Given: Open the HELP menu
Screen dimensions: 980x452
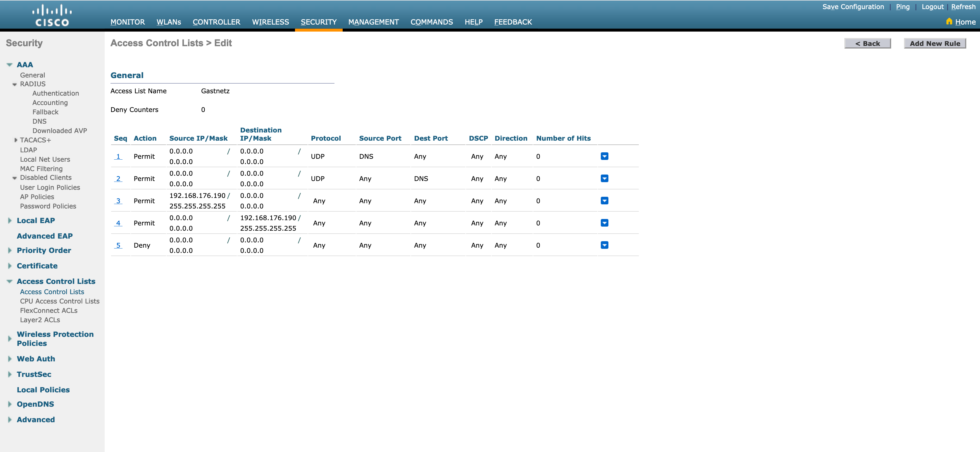Looking at the screenshot, I should click(473, 22).
